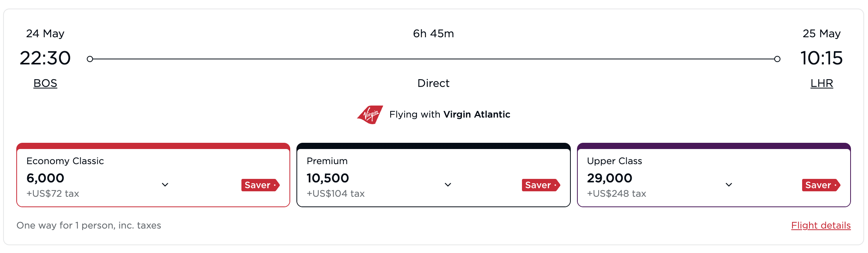Image resolution: width=868 pixels, height=253 pixels.
Task: Click the 6h 45m duration label
Action: [x=433, y=34]
